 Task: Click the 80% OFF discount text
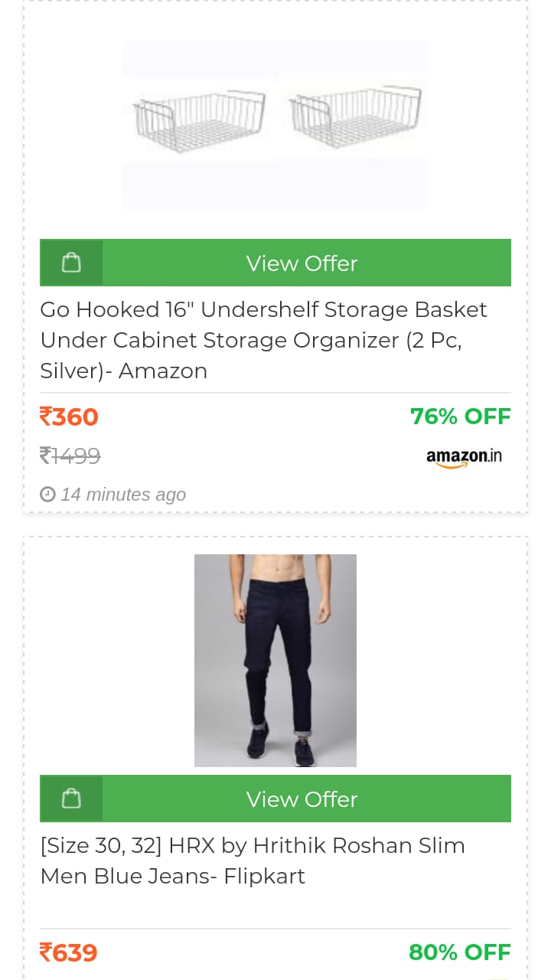coord(460,952)
